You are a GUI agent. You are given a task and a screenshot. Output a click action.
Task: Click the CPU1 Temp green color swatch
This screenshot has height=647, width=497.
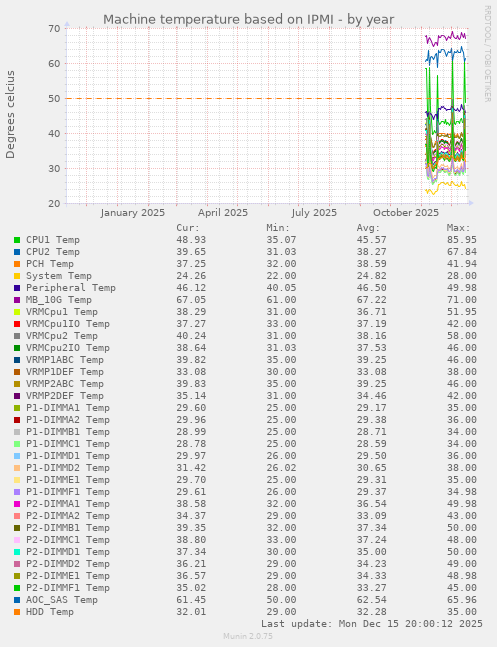click(17, 240)
